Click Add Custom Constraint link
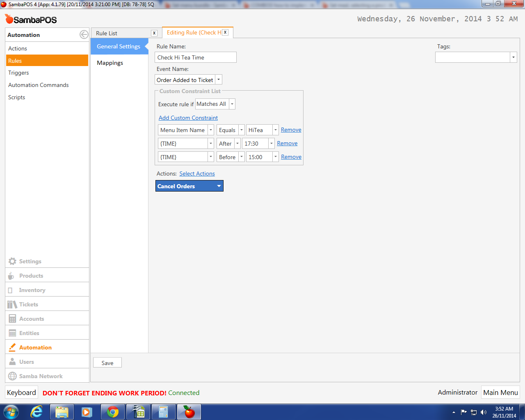 click(188, 118)
